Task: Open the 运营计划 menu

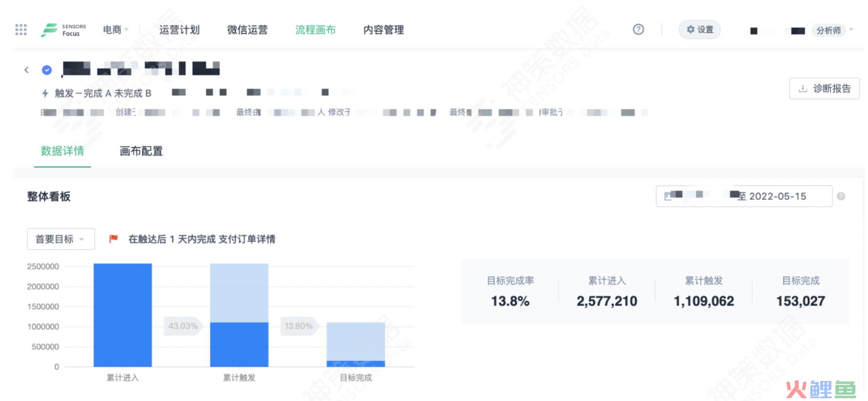Action: (179, 30)
